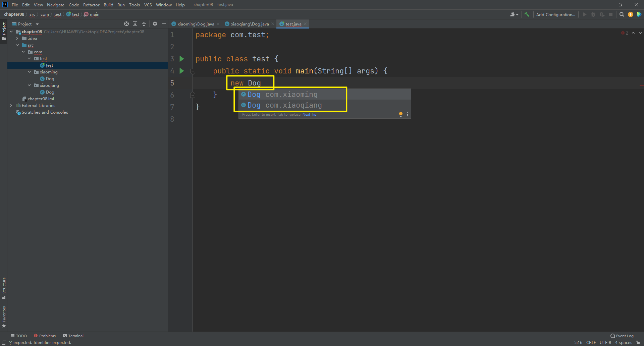Click main method in breadcrumb bar

92,14
